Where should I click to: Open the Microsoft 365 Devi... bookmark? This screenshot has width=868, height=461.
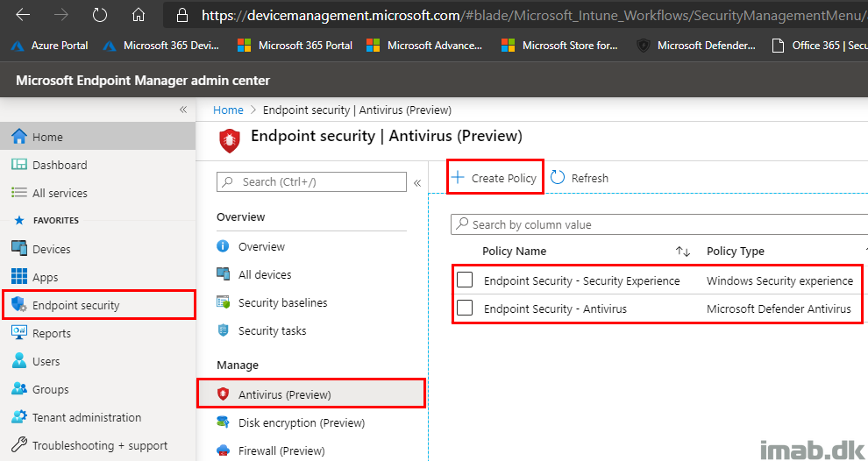tap(161, 46)
